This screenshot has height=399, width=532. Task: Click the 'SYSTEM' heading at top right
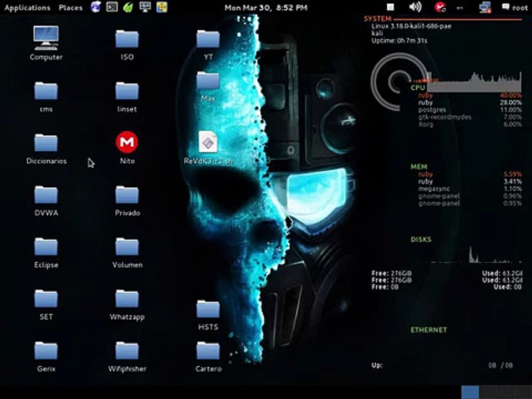coord(377,19)
